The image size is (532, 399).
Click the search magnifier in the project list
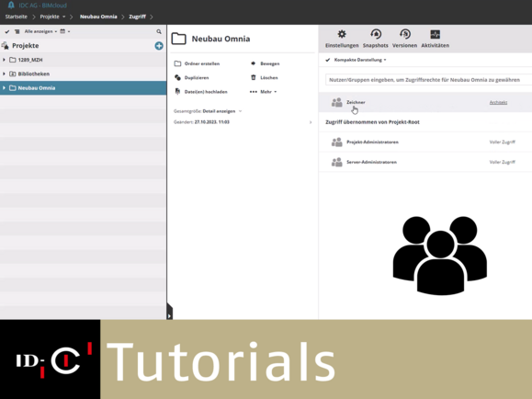point(159,31)
